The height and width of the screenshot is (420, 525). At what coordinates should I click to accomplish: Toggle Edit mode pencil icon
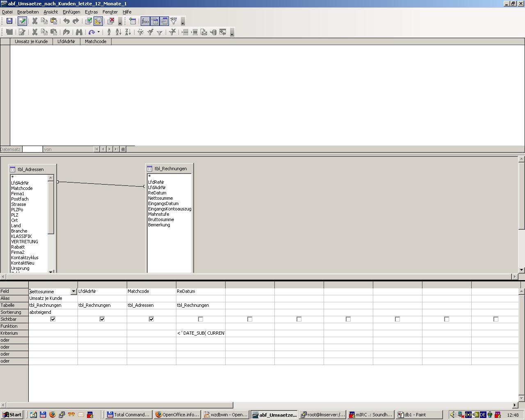click(22, 21)
